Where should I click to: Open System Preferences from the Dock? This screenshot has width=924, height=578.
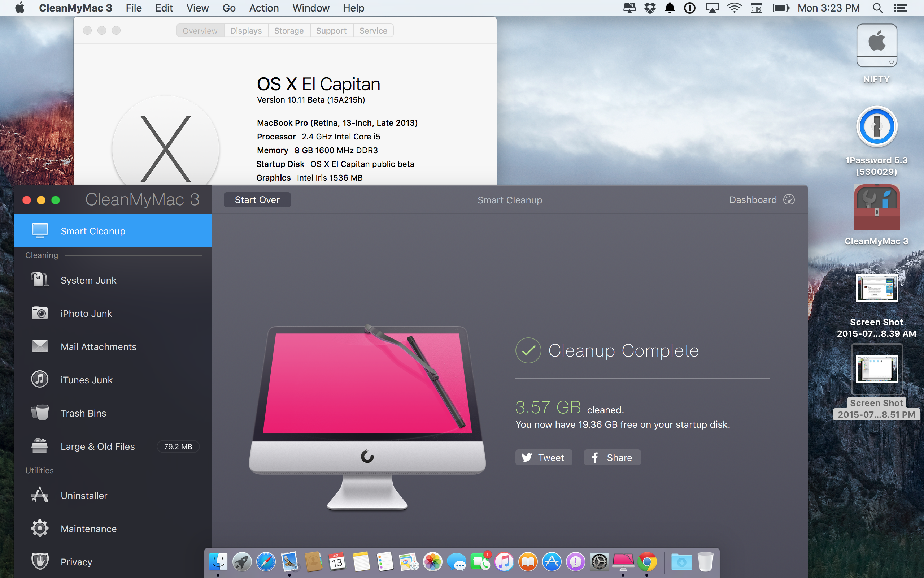(x=600, y=561)
